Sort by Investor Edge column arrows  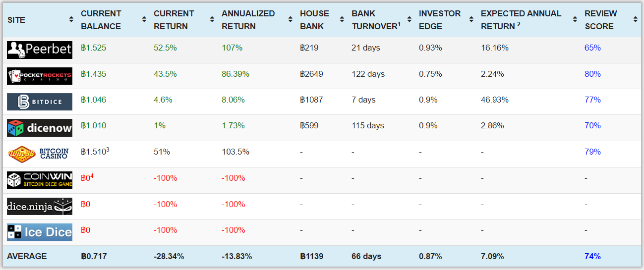471,20
